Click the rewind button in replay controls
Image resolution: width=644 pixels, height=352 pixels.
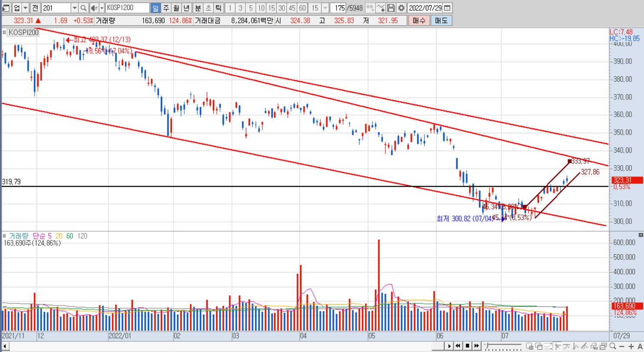click(458, 346)
